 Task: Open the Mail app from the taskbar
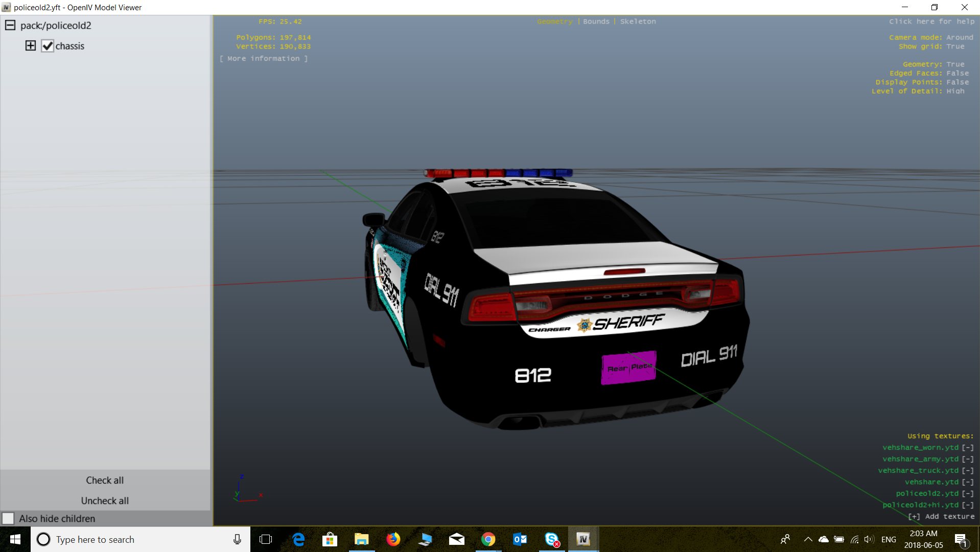pyautogui.click(x=457, y=539)
